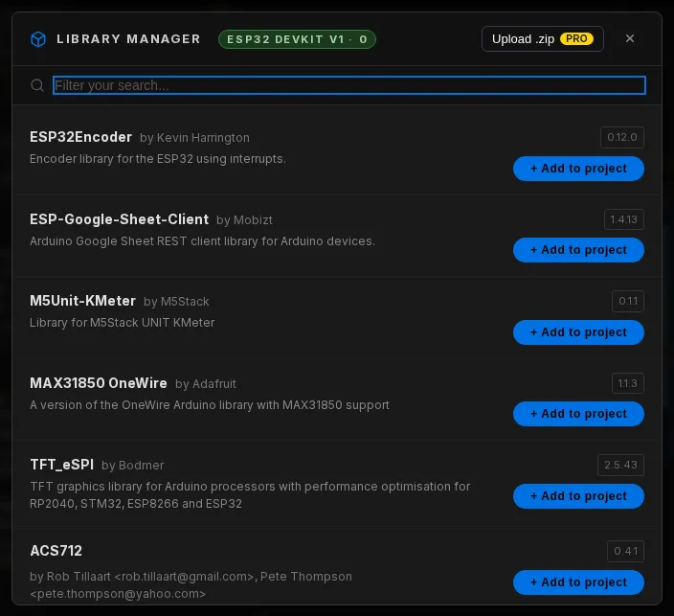Viewport: 674px width, 616px height.
Task: Open the Upload .zip PRO option
Action: coord(543,39)
